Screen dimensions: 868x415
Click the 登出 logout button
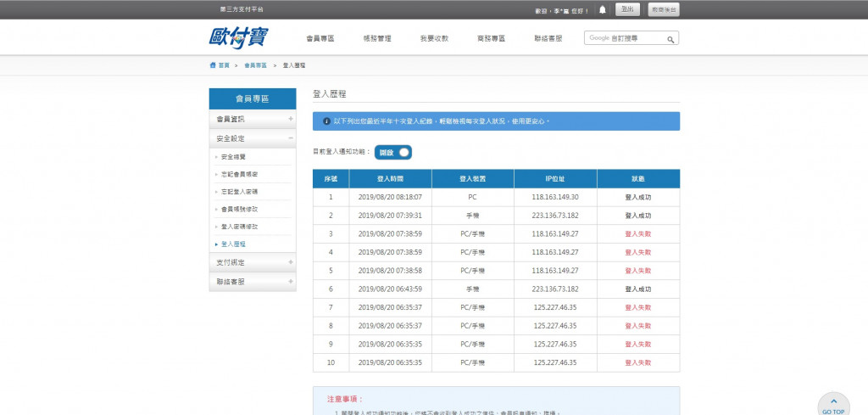pyautogui.click(x=627, y=9)
